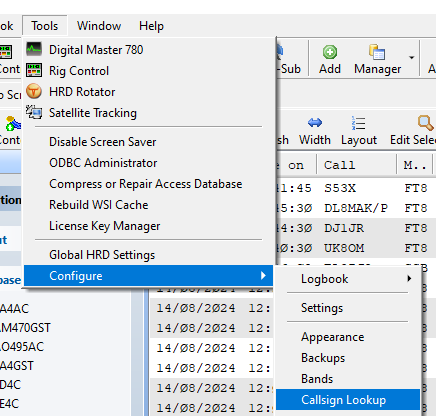Click the Rig Control icon in menu
Viewport: 436px width, 416px height.
click(34, 70)
